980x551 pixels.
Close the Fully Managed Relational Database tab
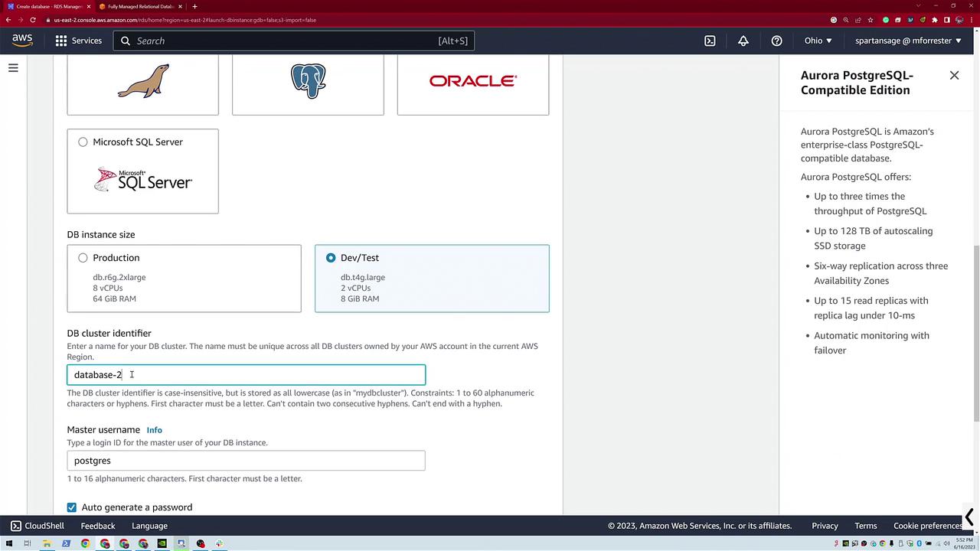[180, 6]
